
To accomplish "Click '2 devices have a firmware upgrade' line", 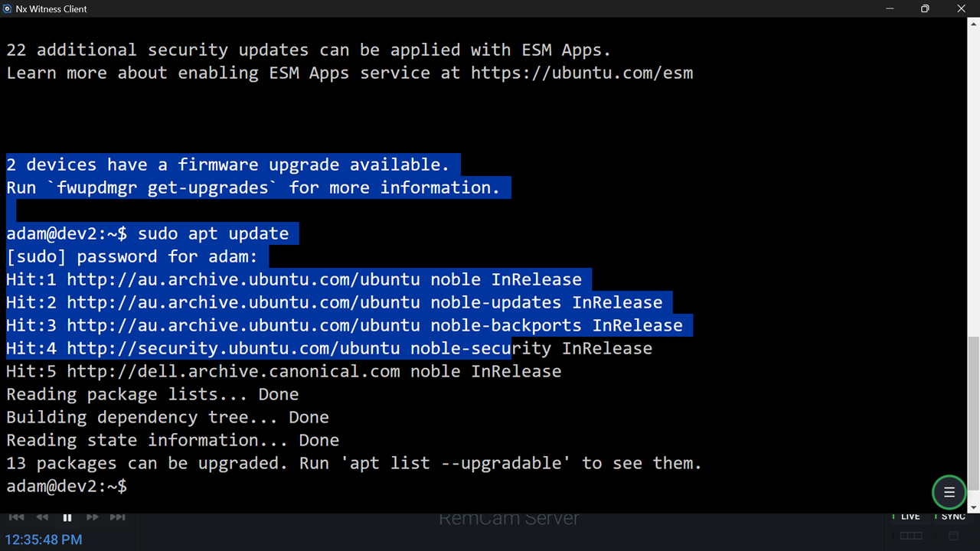I will pos(228,165).
